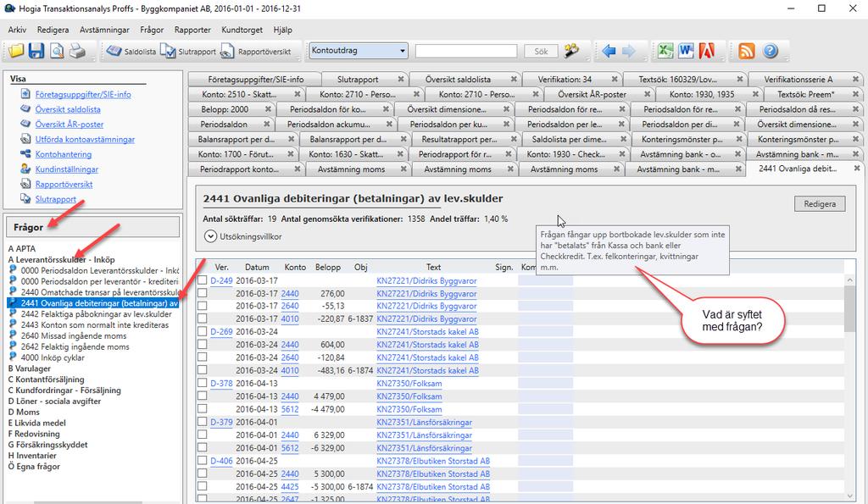
Task: Open the RSS feed icon
Action: (747, 51)
